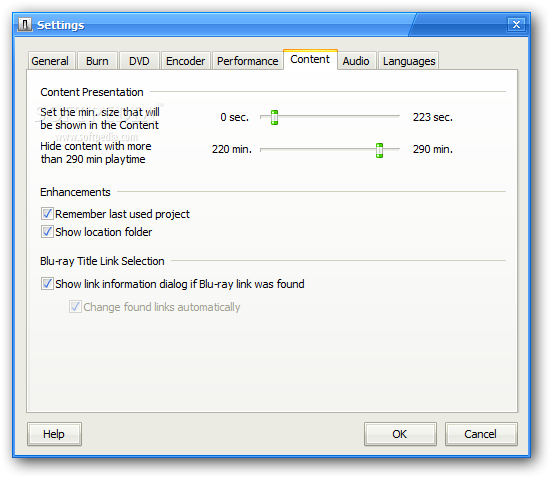Click 'Hide content with more than' description
Image resolution: width=551 pixels, height=478 pixels.
tap(96, 153)
